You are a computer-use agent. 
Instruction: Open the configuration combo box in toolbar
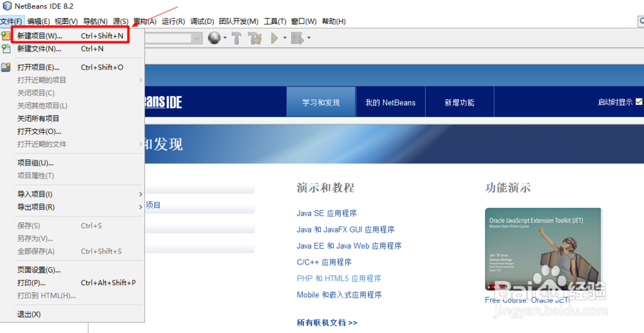pyautogui.click(x=173, y=38)
